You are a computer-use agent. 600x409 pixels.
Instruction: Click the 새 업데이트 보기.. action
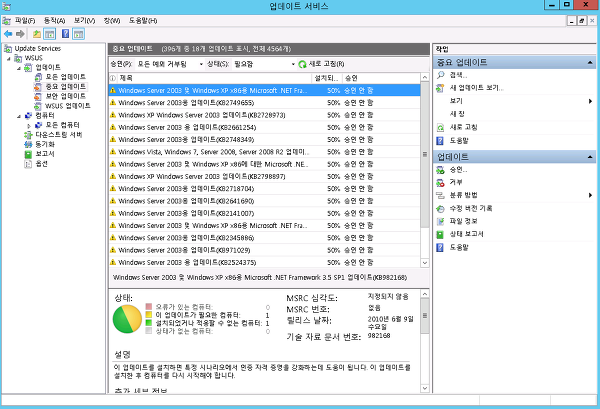click(476, 88)
